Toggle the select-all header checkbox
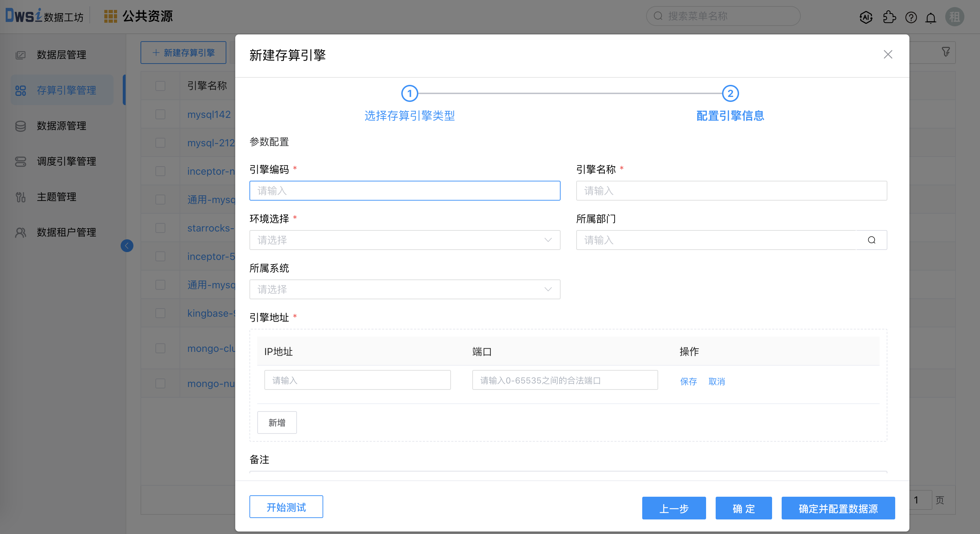This screenshot has width=980, height=534. coord(160,86)
